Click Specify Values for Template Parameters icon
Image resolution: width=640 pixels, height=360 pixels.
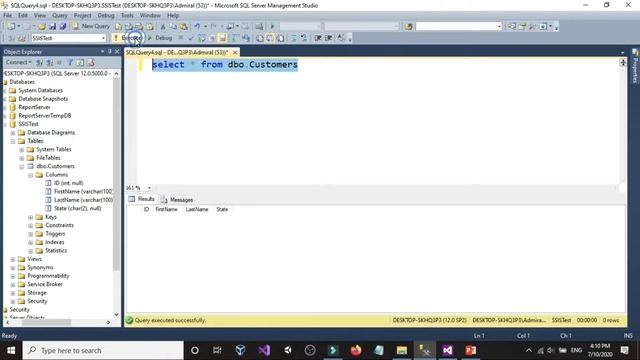(x=341, y=38)
